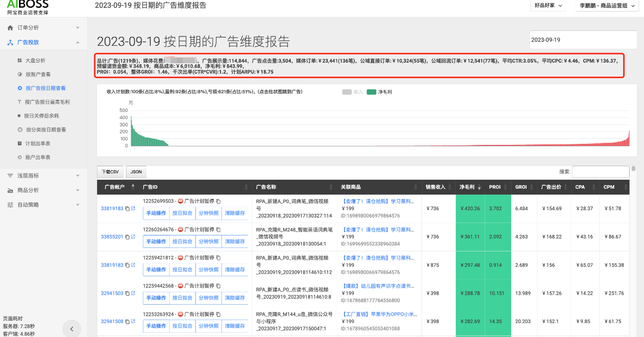The width and height of the screenshot is (644, 337).
Task: Click 手动操作 for ad 12252699503
Action: point(156,213)
